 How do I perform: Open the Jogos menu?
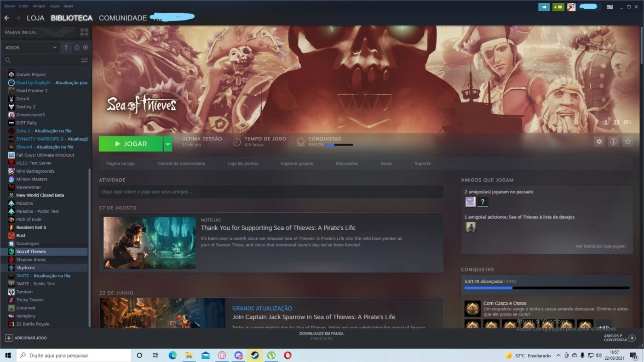[x=54, y=6]
